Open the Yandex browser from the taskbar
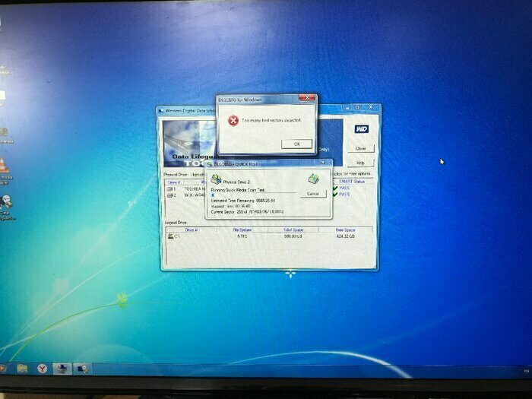532x399 pixels. pos(43,369)
